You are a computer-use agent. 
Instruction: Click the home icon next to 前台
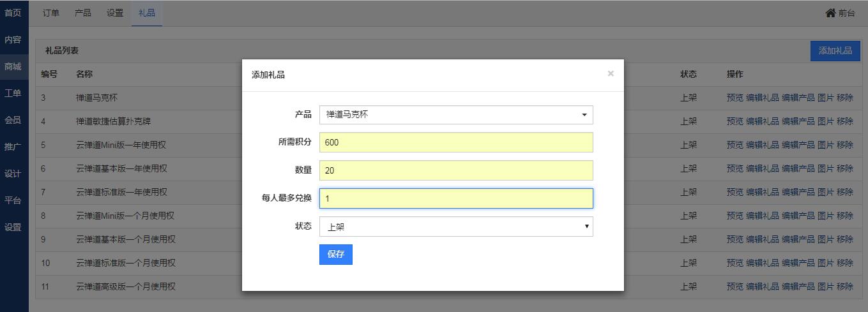(830, 13)
